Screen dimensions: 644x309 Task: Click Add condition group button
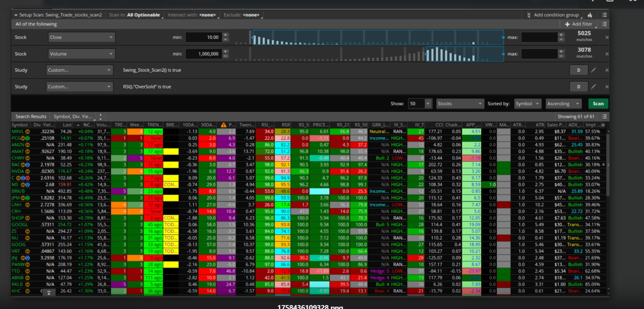553,15
